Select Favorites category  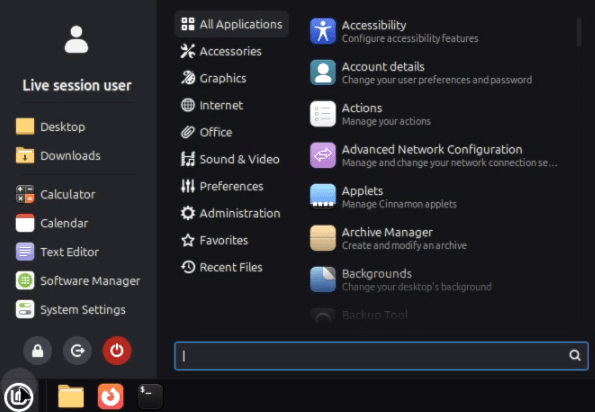click(231, 240)
